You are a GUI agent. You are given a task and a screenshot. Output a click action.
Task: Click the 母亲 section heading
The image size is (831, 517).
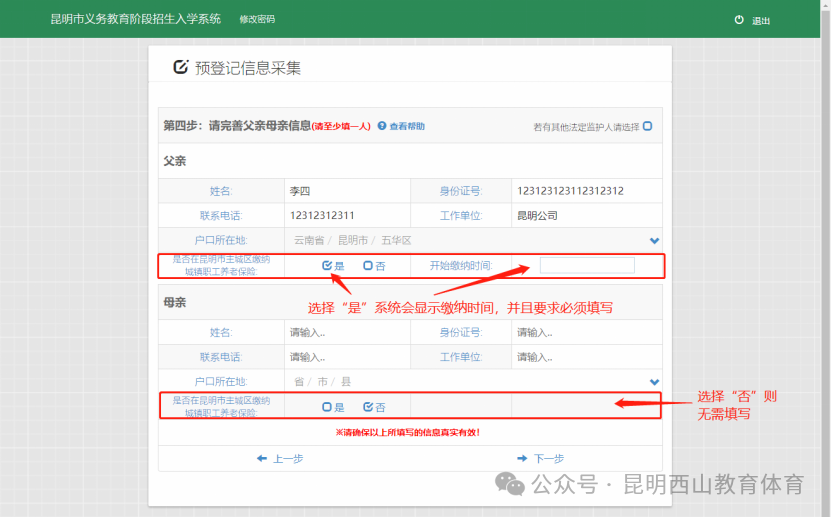click(175, 302)
